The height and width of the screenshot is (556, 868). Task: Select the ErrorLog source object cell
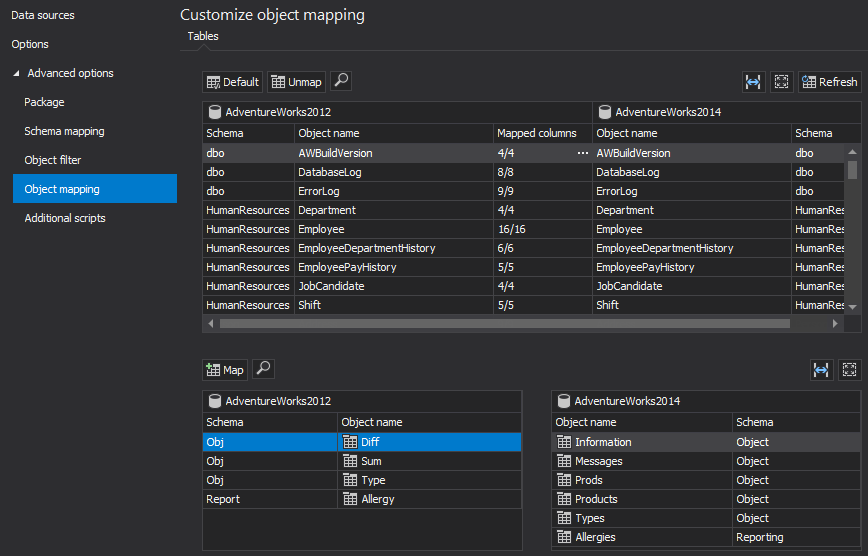(x=394, y=191)
